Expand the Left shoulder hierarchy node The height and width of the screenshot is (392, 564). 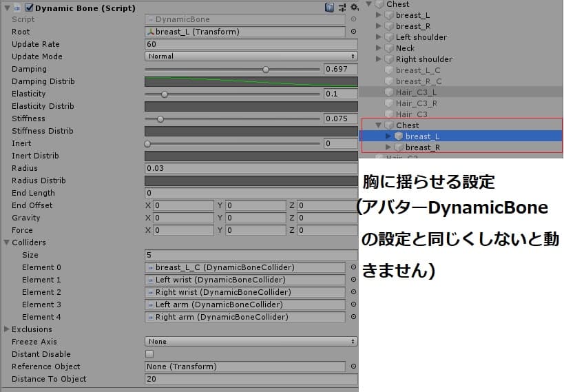tap(378, 37)
